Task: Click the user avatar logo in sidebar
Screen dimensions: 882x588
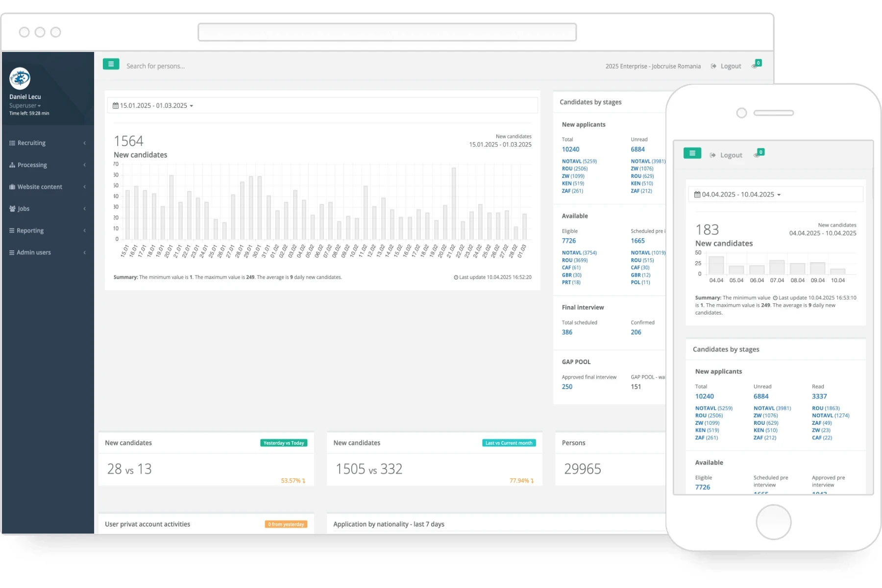Action: click(20, 78)
